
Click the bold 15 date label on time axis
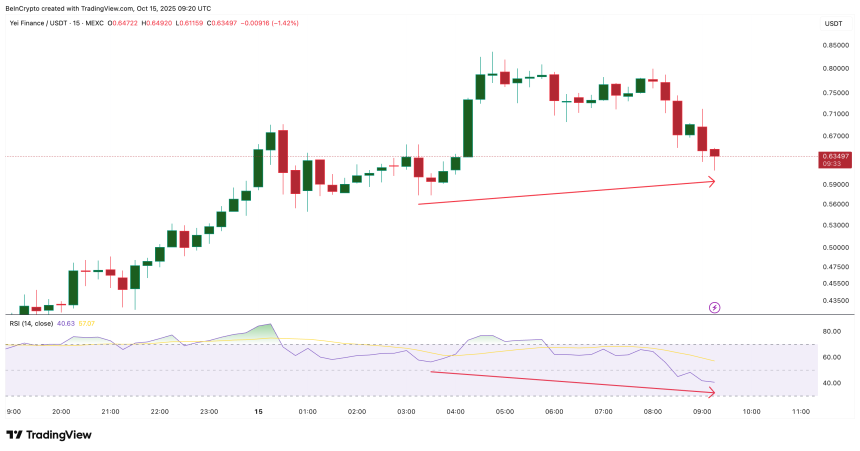click(258, 411)
